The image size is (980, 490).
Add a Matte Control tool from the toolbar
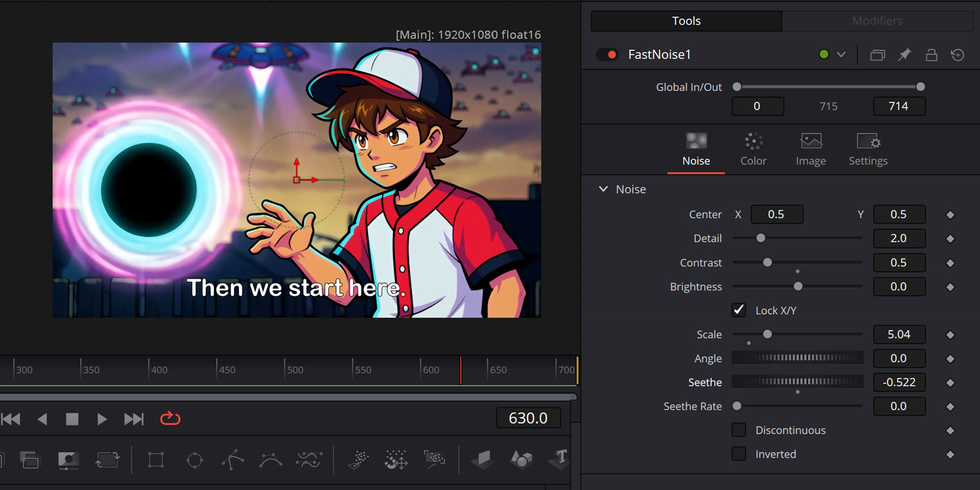pyautogui.click(x=68, y=459)
